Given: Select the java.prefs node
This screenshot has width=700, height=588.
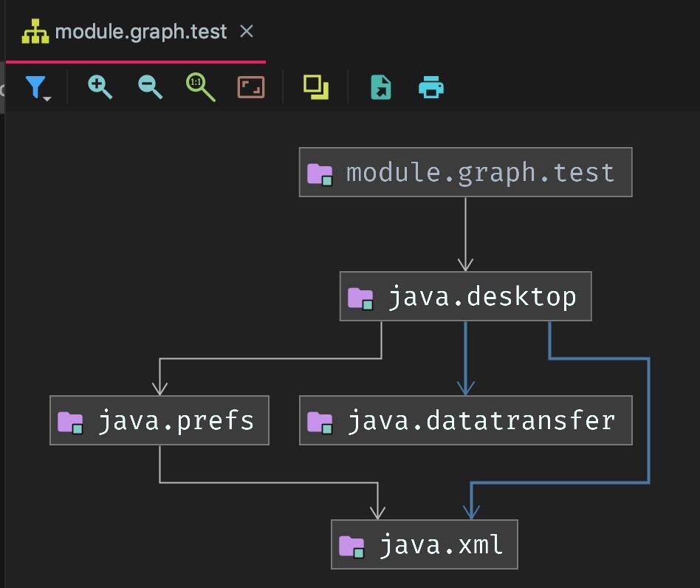Looking at the screenshot, I should [x=159, y=420].
